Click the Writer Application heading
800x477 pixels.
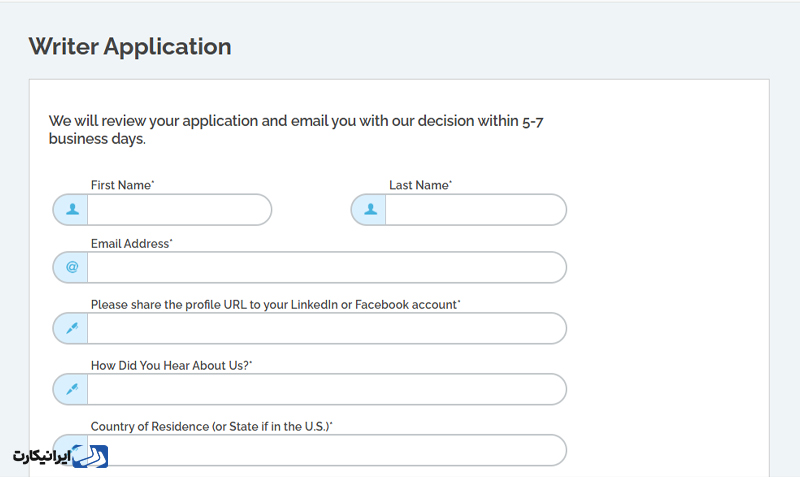point(130,46)
